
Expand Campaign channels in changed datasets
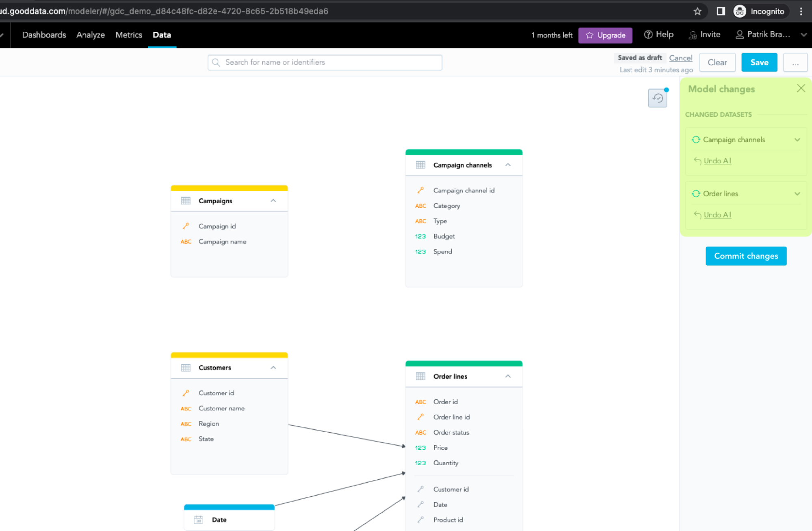(x=797, y=139)
